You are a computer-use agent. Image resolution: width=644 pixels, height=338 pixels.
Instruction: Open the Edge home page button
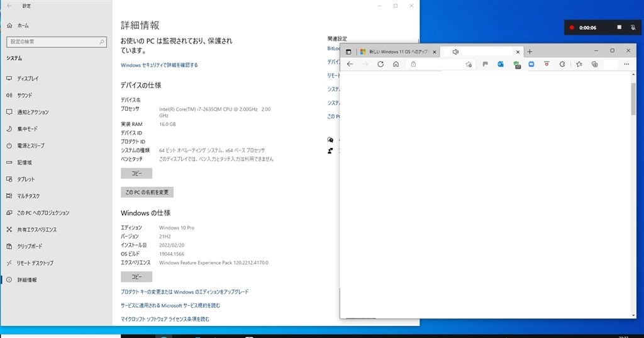click(x=396, y=64)
